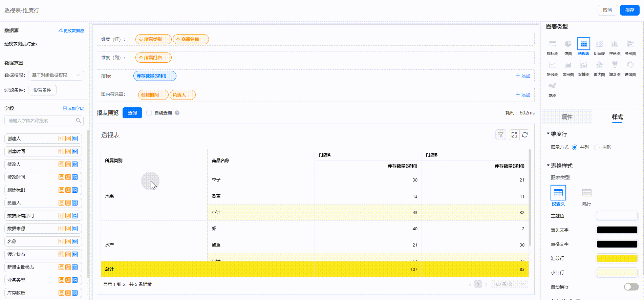644x300 pixels.
Task: Click the 负责人 in-chart filter pill
Action: click(183, 95)
